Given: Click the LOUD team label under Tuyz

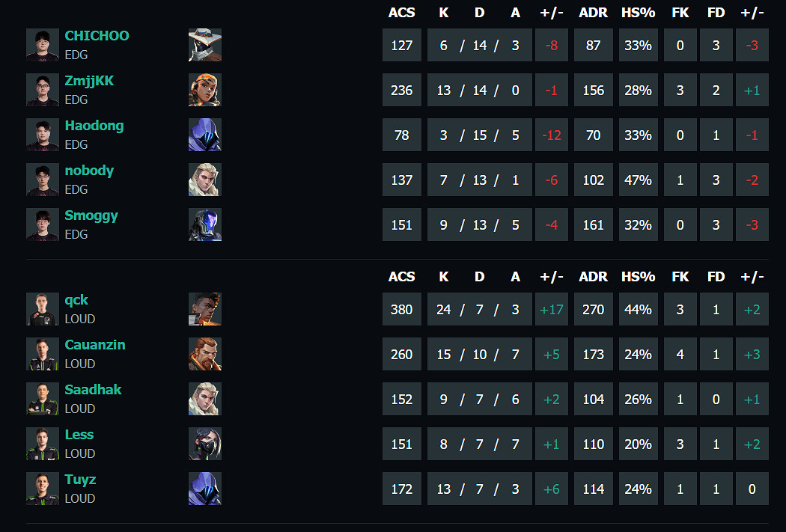Looking at the screenshot, I should pyautogui.click(x=79, y=498).
